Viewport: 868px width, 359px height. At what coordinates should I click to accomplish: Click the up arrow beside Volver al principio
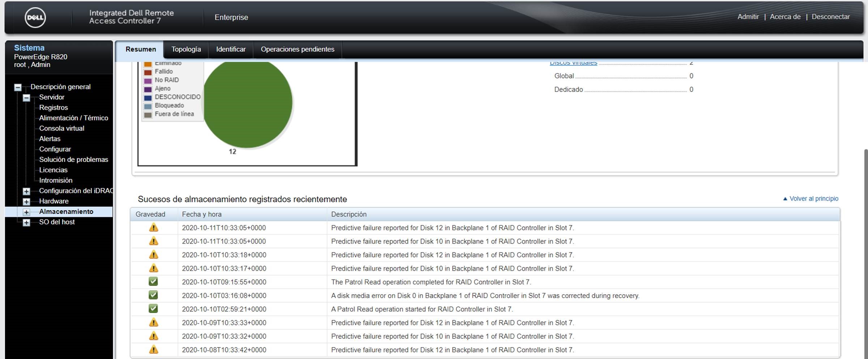tap(785, 199)
